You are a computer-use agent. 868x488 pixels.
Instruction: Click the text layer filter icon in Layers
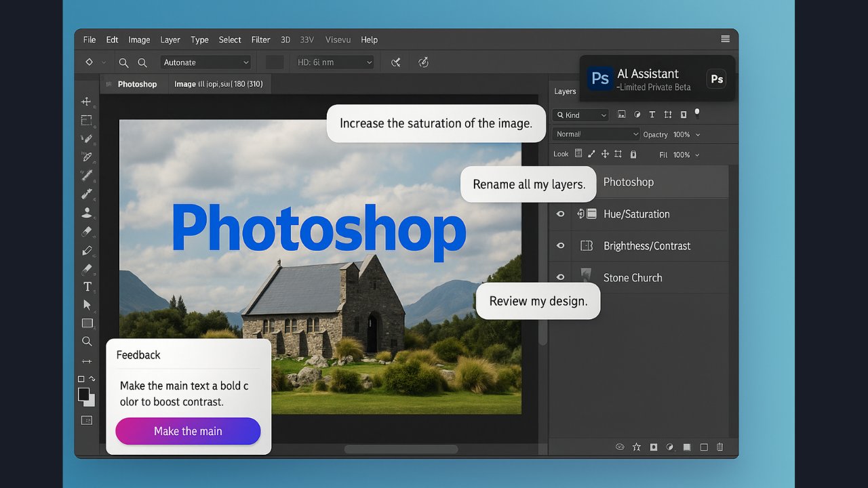652,115
